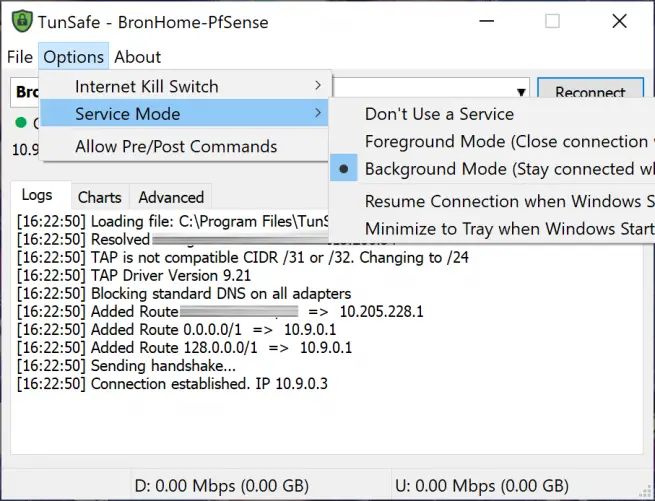Click the Connection established log line

(x=172, y=383)
